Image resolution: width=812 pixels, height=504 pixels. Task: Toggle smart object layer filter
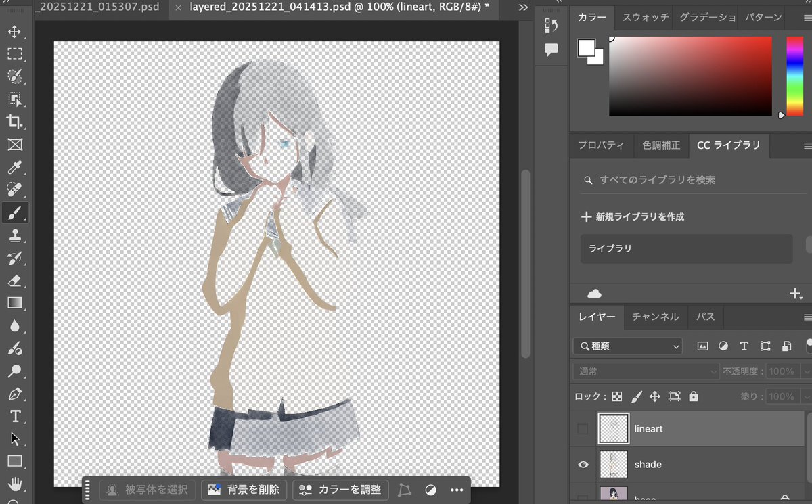(786, 346)
